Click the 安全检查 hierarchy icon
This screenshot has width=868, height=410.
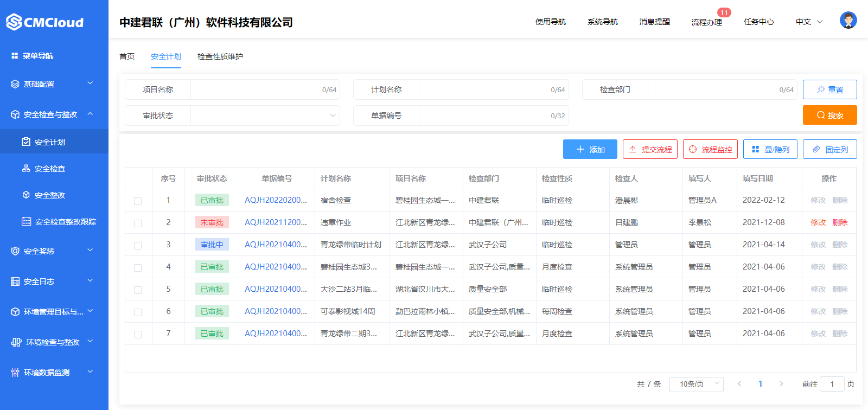(26, 168)
